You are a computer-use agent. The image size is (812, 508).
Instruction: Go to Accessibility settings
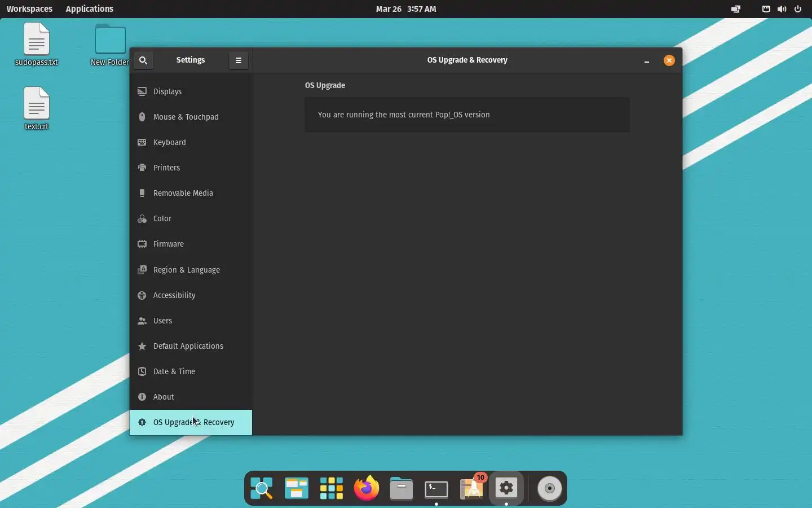(191, 295)
